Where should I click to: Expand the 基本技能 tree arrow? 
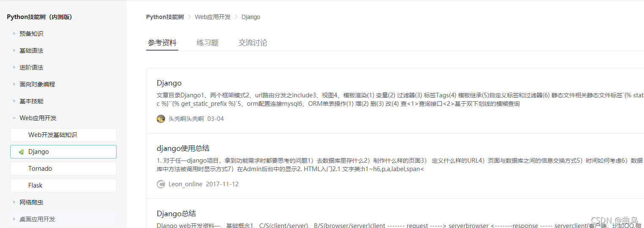(14, 101)
